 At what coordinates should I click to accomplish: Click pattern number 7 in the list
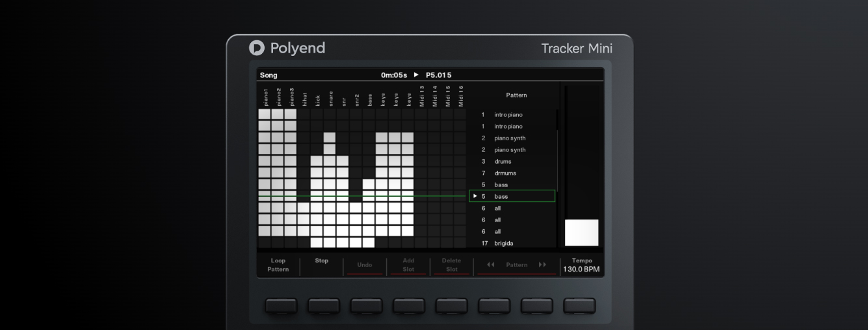(x=483, y=173)
